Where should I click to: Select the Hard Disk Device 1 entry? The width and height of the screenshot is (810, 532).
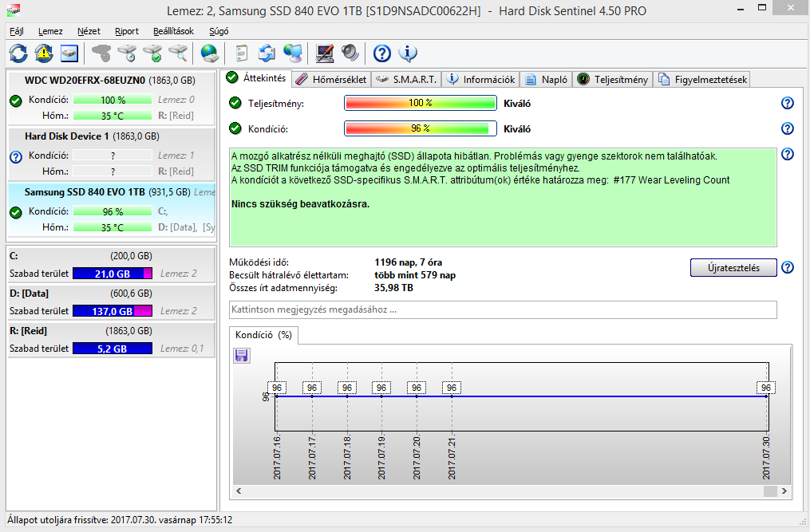111,155
